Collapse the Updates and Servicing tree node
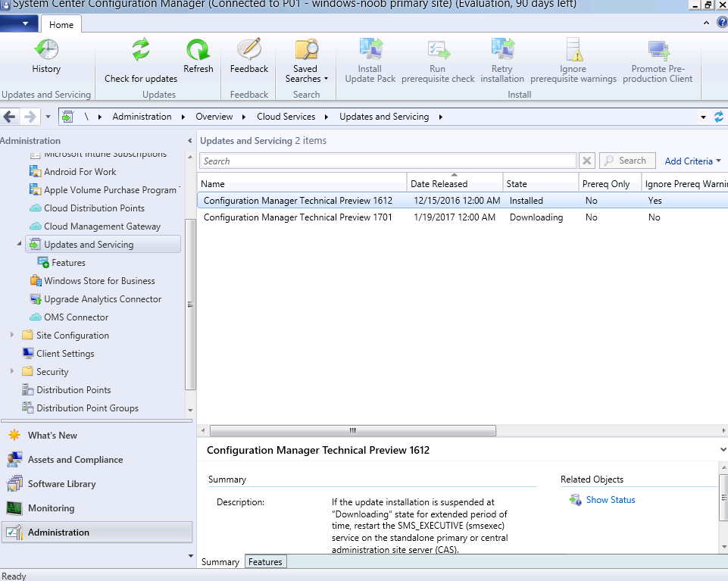 (19, 244)
